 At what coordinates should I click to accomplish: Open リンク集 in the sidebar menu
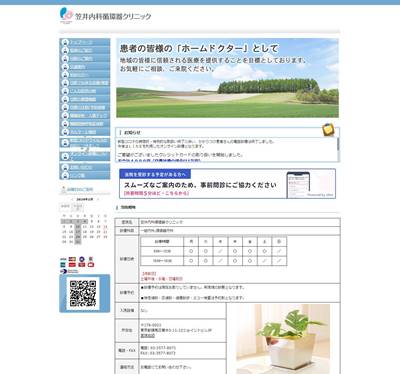click(x=85, y=175)
